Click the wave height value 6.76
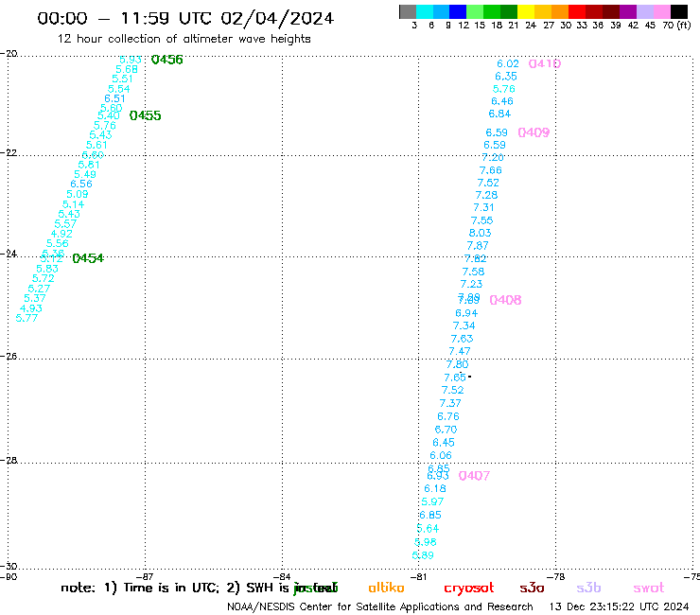The image size is (700, 615). click(448, 416)
